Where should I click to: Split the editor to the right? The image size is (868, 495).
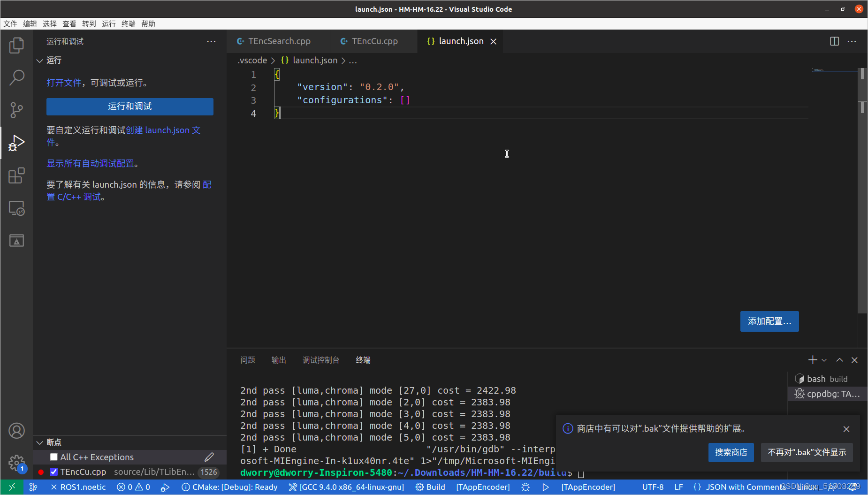[834, 41]
